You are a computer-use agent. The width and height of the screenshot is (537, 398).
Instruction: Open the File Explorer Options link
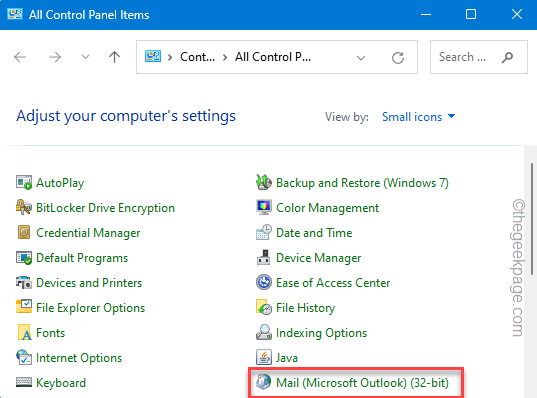90,308
